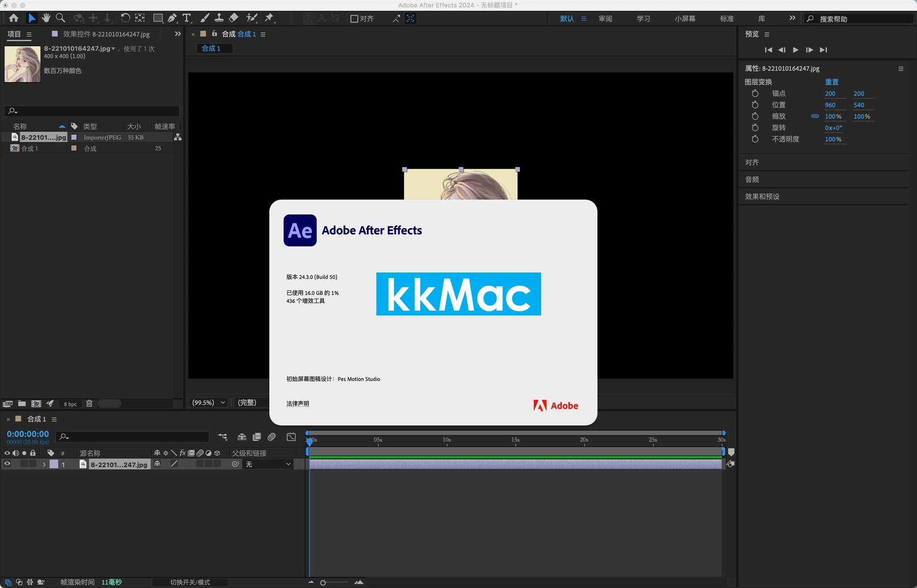This screenshot has width=917, height=588.
Task: Expand hidden Project panel tabs chevron
Action: [178, 34]
